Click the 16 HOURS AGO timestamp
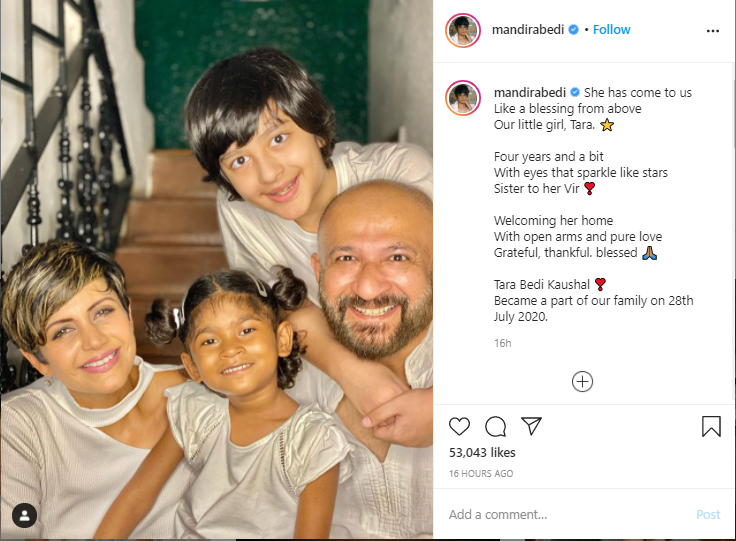736x541 pixels. 481,473
